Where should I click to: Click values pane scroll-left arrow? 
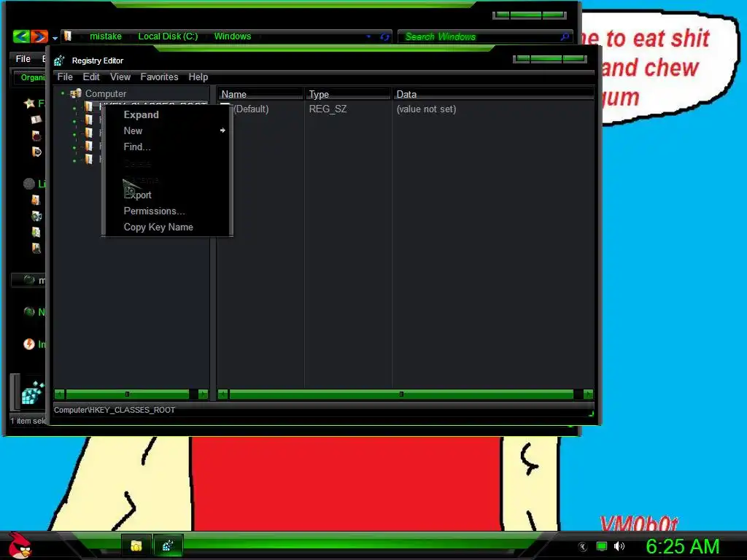point(222,394)
